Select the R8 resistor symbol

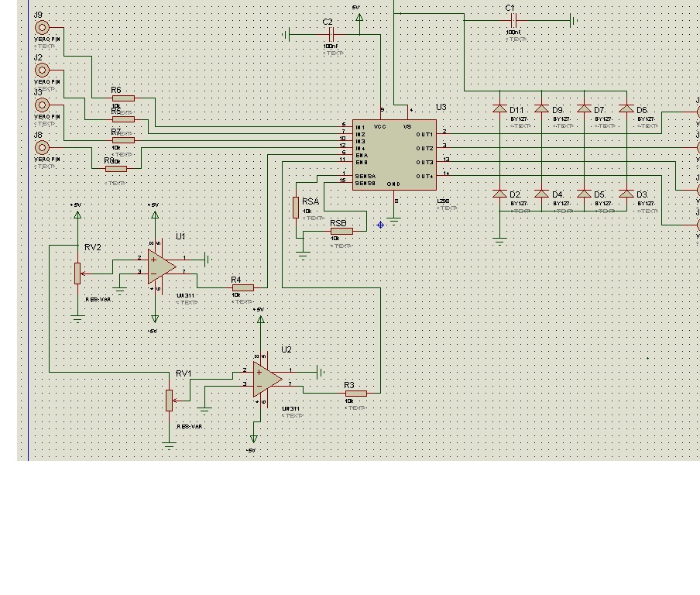tap(116, 169)
